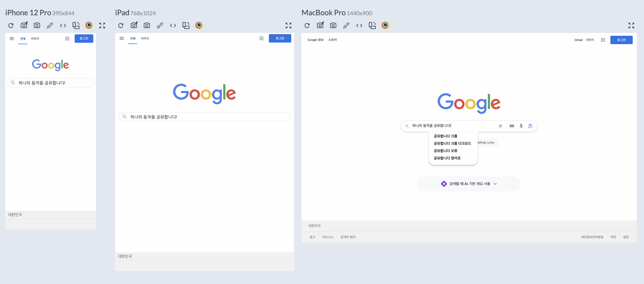Reload the MacBook Pro device view
Image resolution: width=644 pixels, height=284 pixels.
click(307, 25)
